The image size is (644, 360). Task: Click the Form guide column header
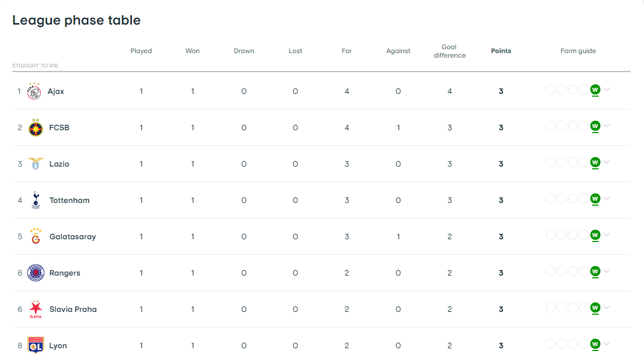pos(578,51)
